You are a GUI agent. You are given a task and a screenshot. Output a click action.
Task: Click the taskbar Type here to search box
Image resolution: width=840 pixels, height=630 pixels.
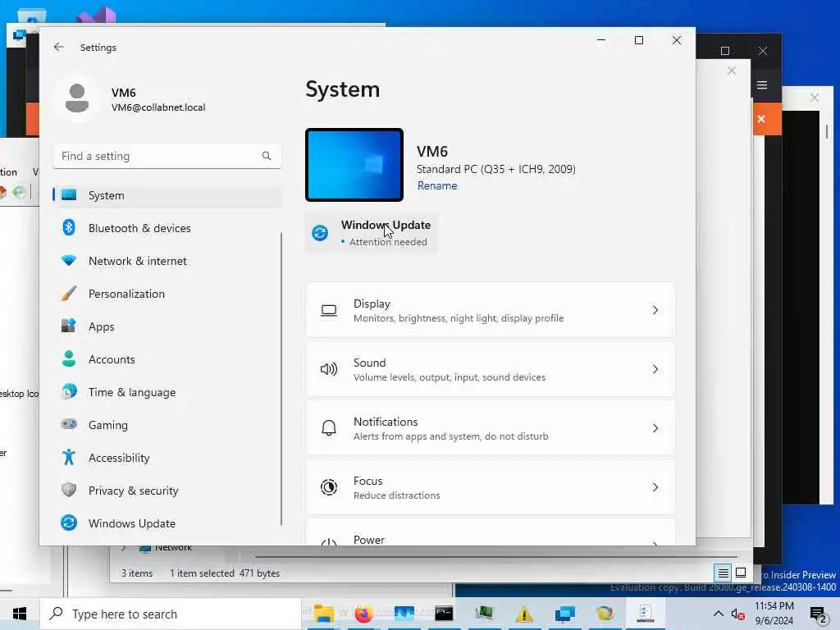pyautogui.click(x=171, y=614)
